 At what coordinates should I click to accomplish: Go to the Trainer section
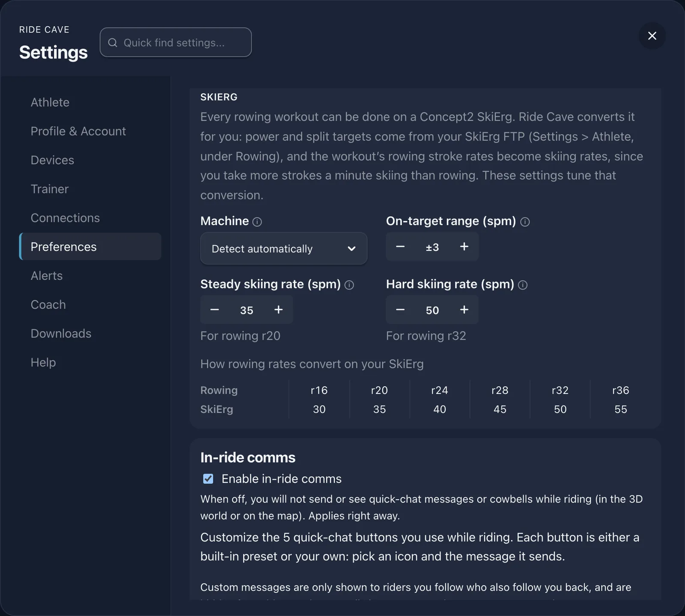pyautogui.click(x=90, y=189)
